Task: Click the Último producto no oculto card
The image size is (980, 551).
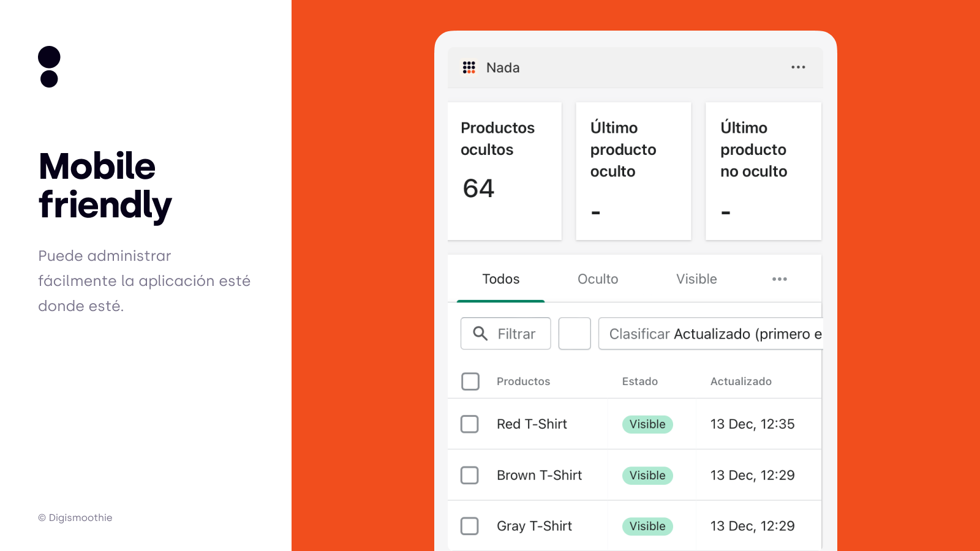Action: (764, 171)
